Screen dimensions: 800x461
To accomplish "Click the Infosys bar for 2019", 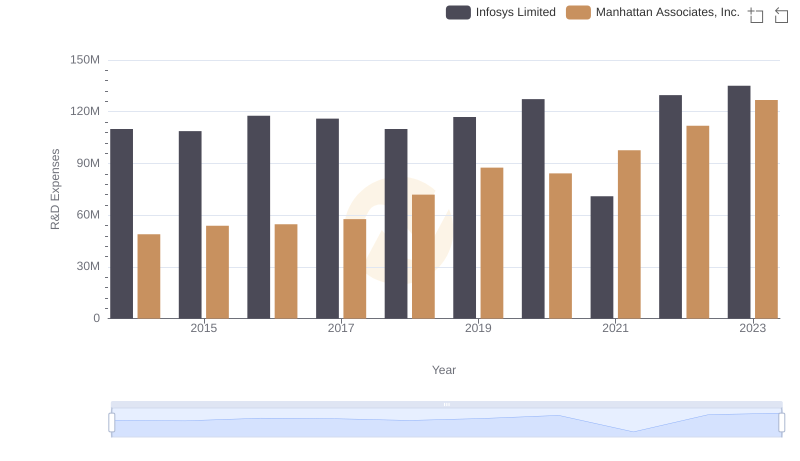I will 465,218.
